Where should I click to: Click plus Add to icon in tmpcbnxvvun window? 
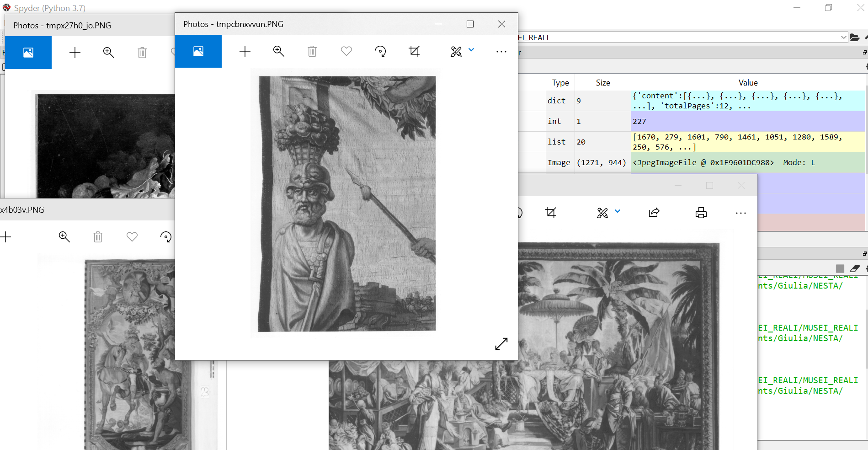click(245, 51)
